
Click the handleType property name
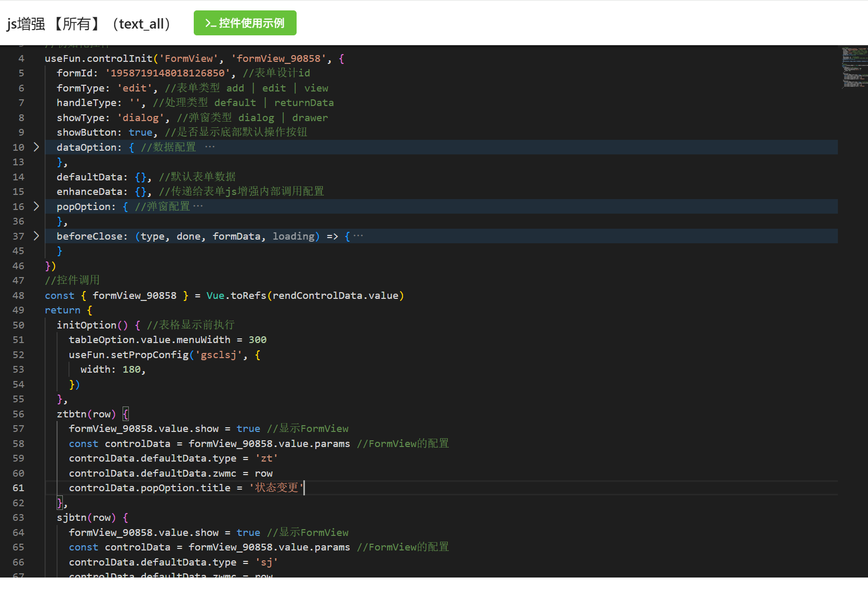point(86,103)
